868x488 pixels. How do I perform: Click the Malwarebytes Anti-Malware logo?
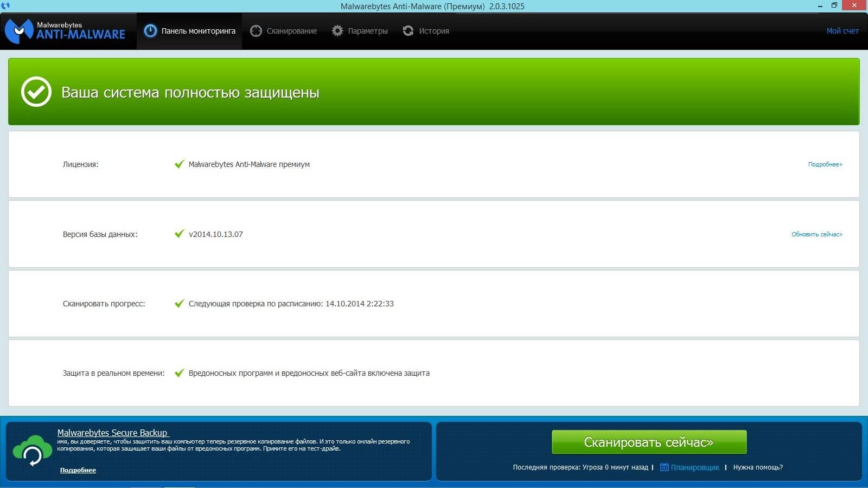tap(66, 31)
